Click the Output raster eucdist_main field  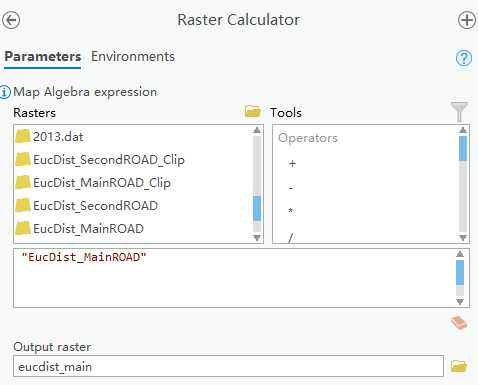[x=228, y=366]
